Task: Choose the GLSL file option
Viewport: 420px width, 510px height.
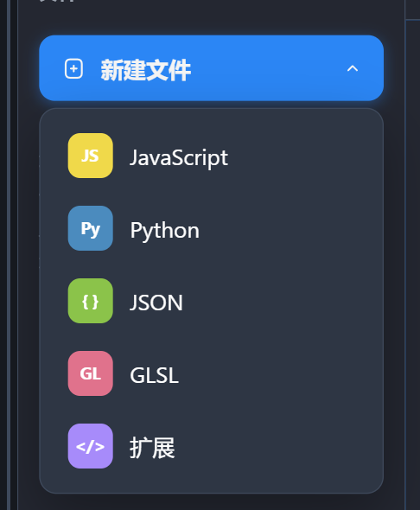Action: click(x=212, y=373)
